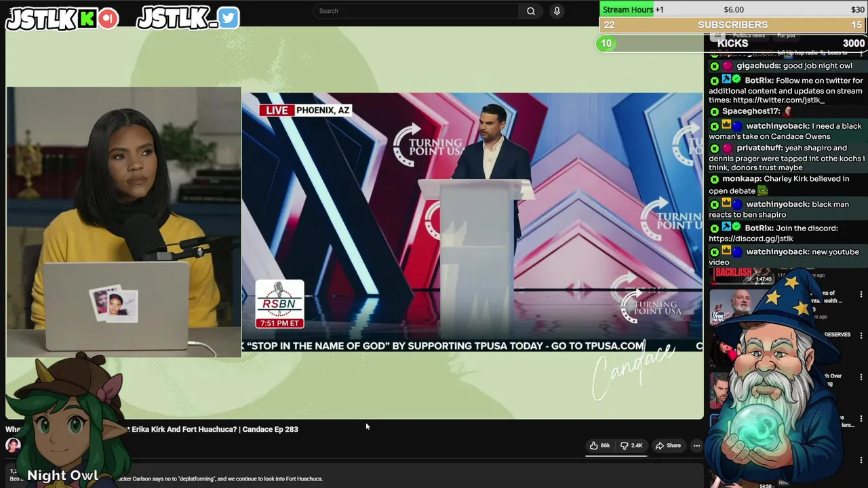Image resolution: width=868 pixels, height=488 pixels.
Task: Dislike the video showing 2.4K
Action: tap(631, 445)
